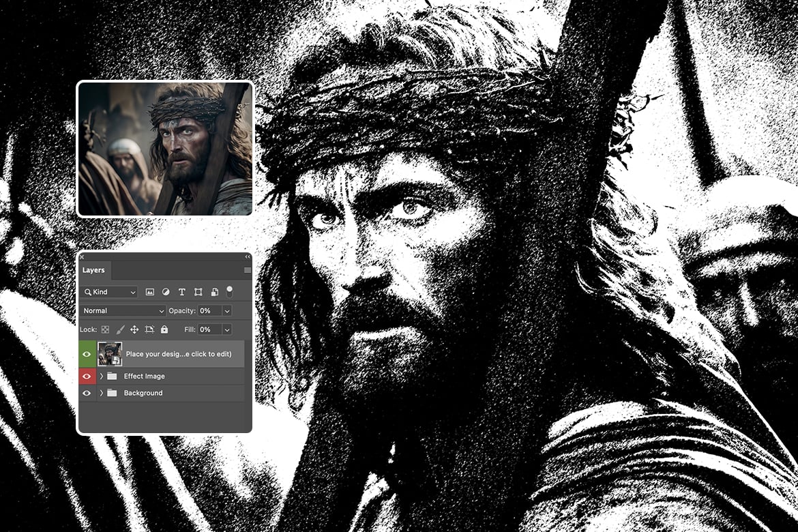Image resolution: width=798 pixels, height=532 pixels.
Task: Select layer named Place your desig...e click to edit)
Action: [179, 354]
